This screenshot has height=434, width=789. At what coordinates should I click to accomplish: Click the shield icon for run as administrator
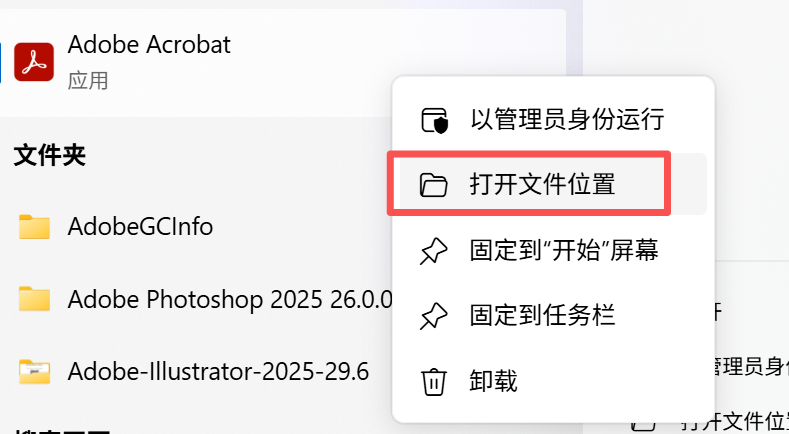click(x=434, y=120)
